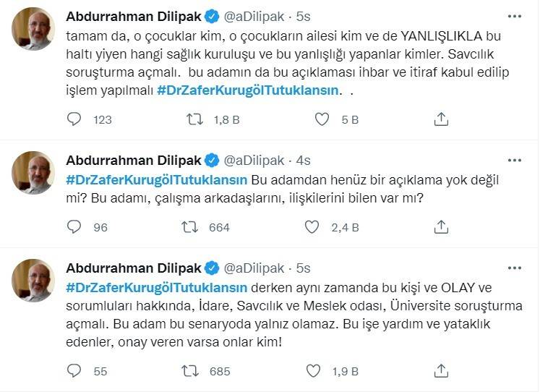Like the tweet with 1,9 B likes
The height and width of the screenshot is (392, 540).
pos(312,371)
